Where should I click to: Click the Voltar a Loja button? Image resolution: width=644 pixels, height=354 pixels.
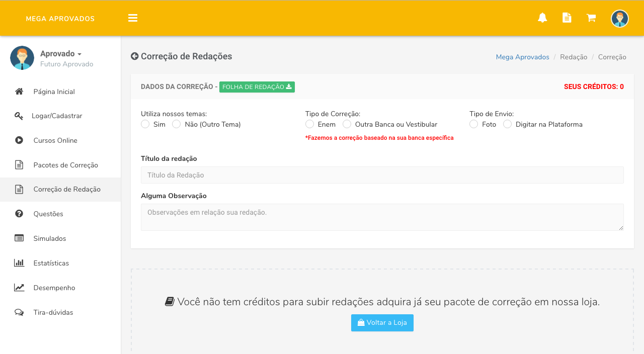click(382, 323)
